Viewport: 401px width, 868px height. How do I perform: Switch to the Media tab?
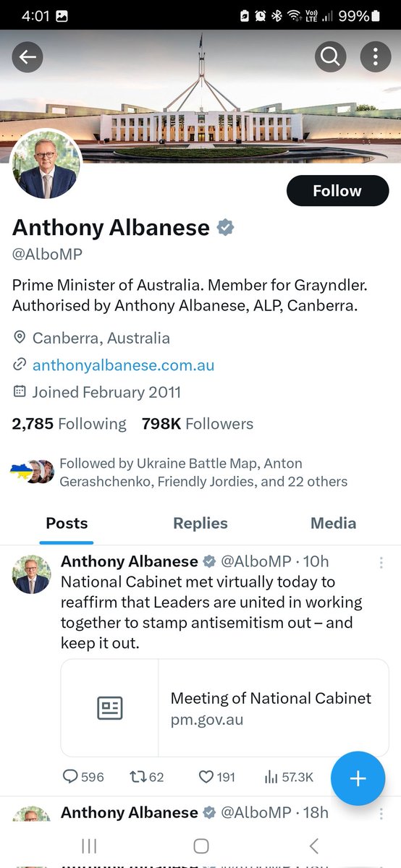coord(333,523)
